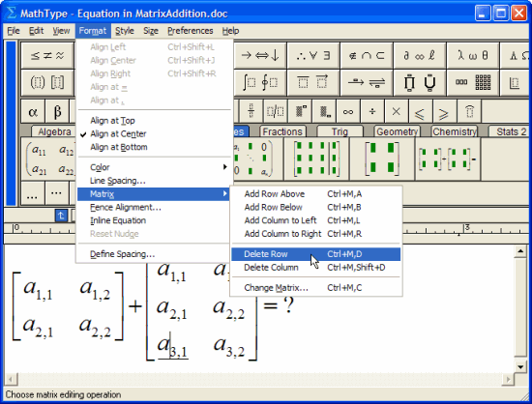Click the horizontal scrollbar left arrow
This screenshot has width=532, height=404.
[11, 379]
